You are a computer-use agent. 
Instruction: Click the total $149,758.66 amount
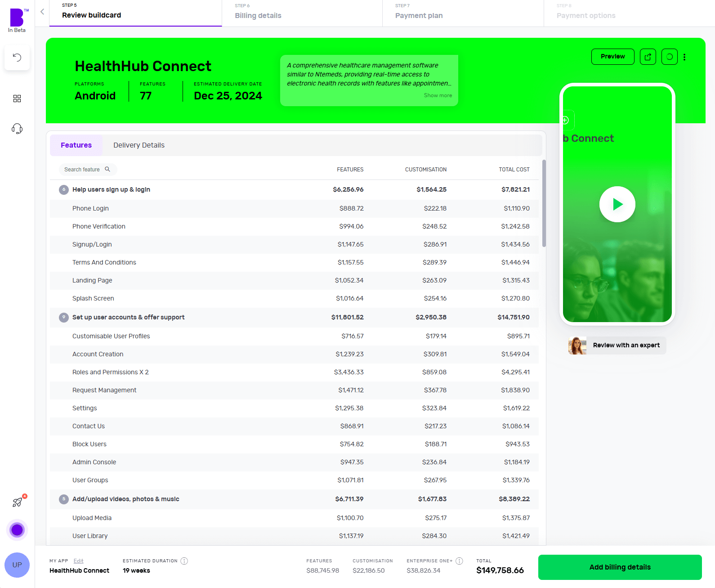tap(500, 570)
